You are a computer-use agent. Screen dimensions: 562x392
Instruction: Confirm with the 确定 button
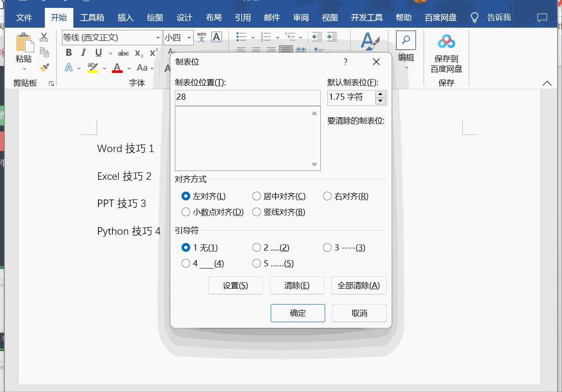(297, 313)
